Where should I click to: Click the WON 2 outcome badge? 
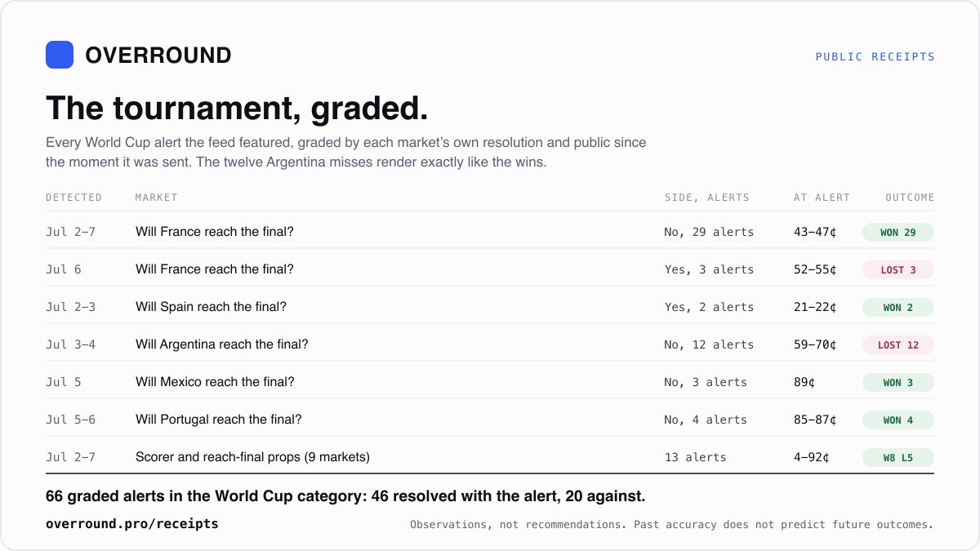898,308
